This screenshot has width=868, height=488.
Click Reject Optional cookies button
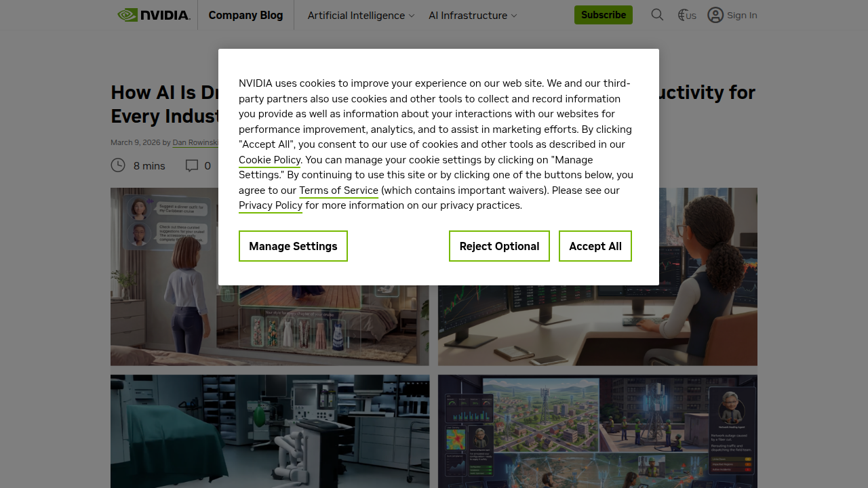(x=499, y=246)
